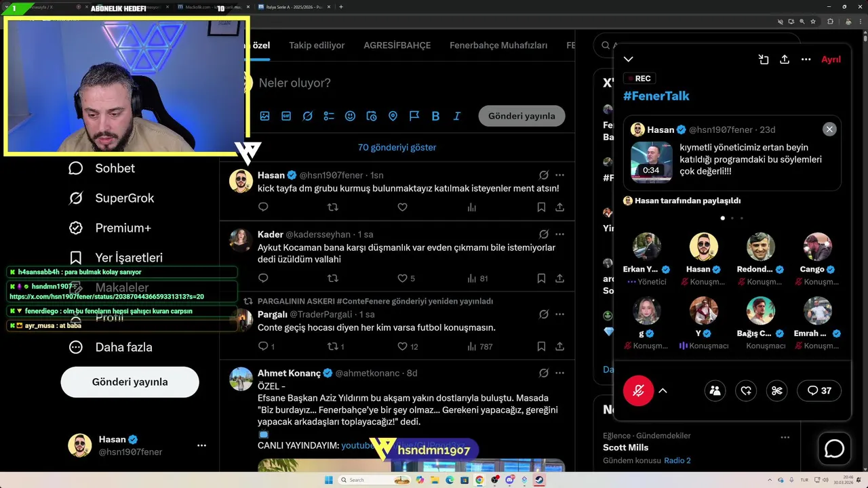868x488 pixels.
Task: Add a poll to the post
Action: [329, 116]
